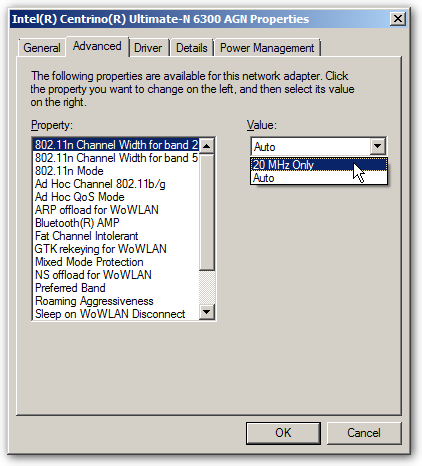This screenshot has height=466, width=422.
Task: Click the property list scroll down arrow
Action: [207, 312]
